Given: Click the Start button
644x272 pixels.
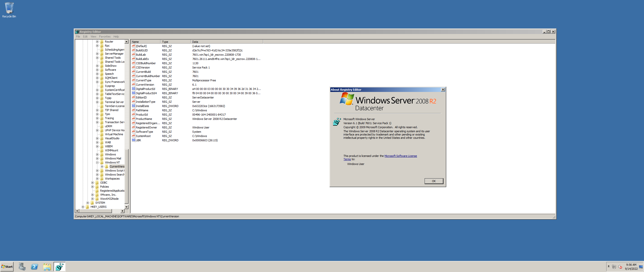Looking at the screenshot, I should tap(7, 267).
